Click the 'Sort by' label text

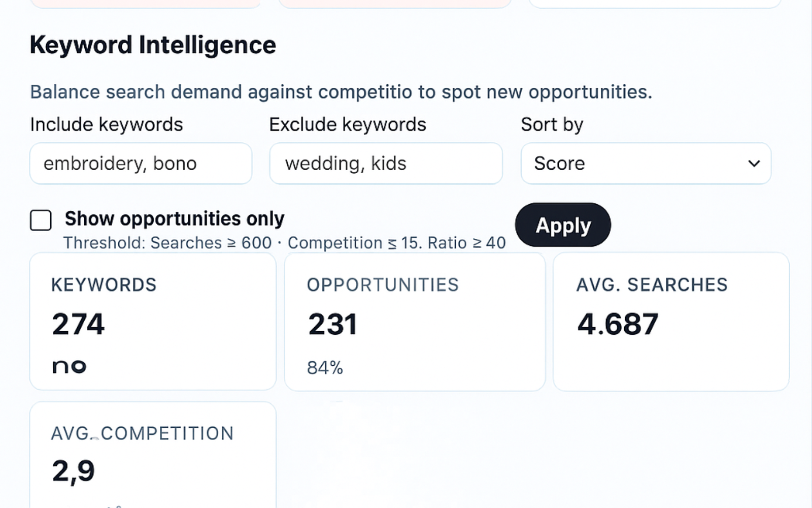click(x=552, y=124)
